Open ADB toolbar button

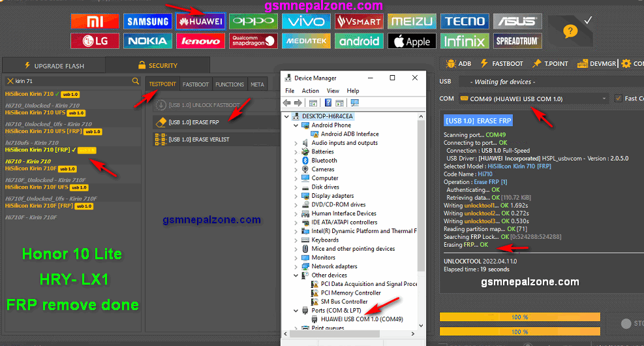(x=459, y=64)
